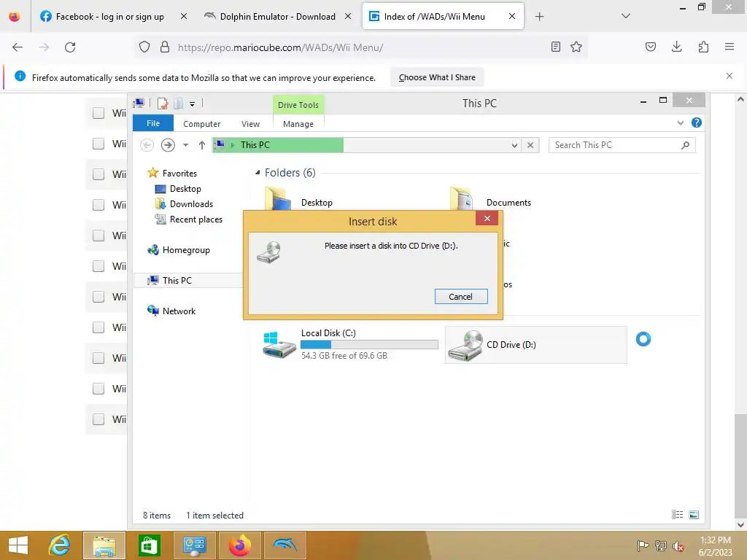Open a new Firefox tab

point(539,17)
